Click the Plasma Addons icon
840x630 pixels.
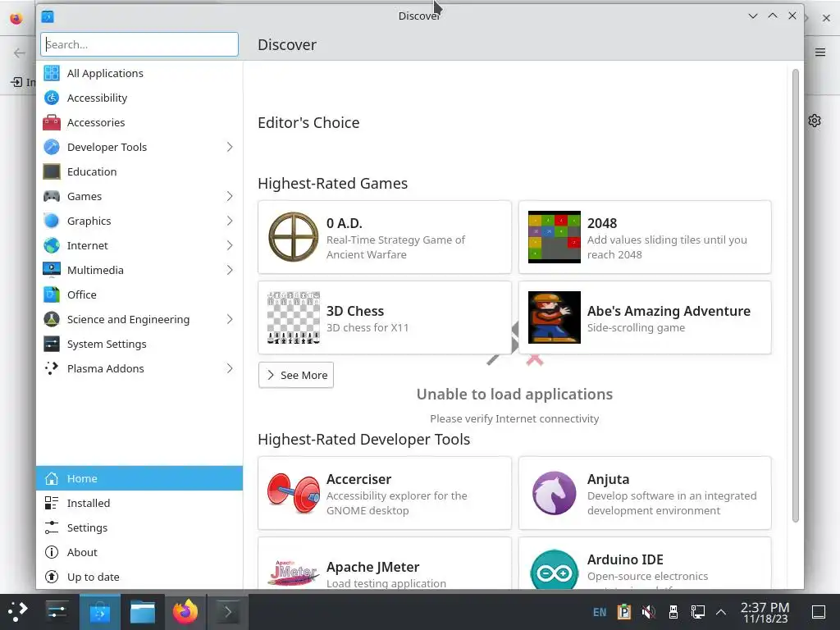click(52, 368)
